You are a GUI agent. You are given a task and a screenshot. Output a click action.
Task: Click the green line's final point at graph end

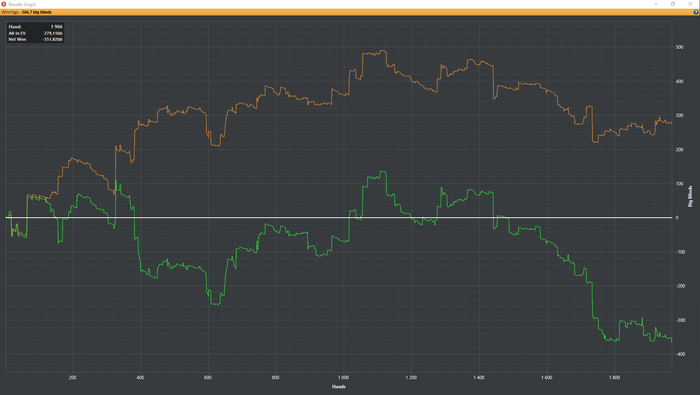(x=671, y=341)
